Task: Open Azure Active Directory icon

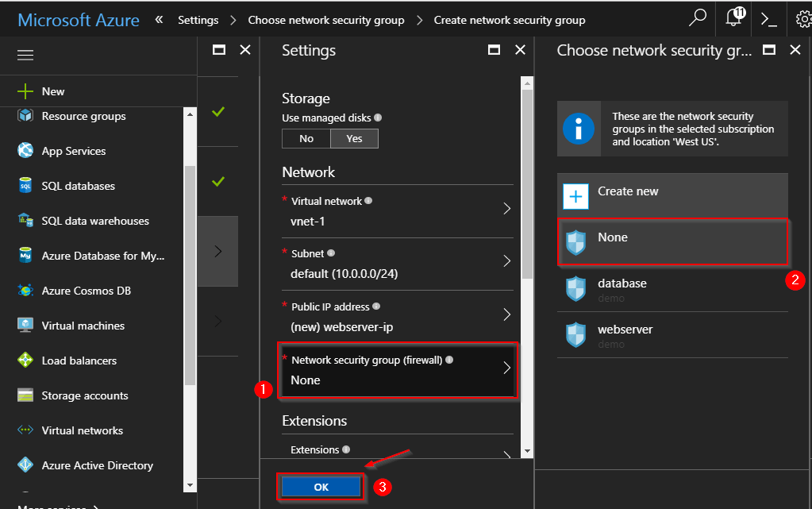Action: pyautogui.click(x=25, y=465)
